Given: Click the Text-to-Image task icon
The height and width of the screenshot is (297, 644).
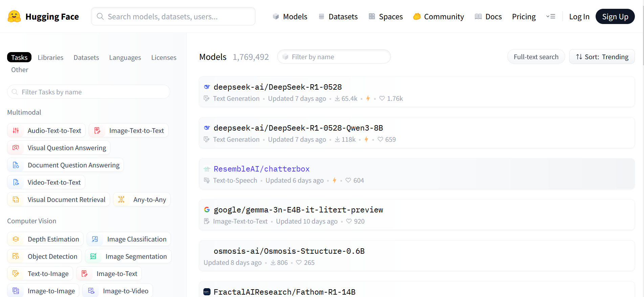Looking at the screenshot, I should 16,274.
